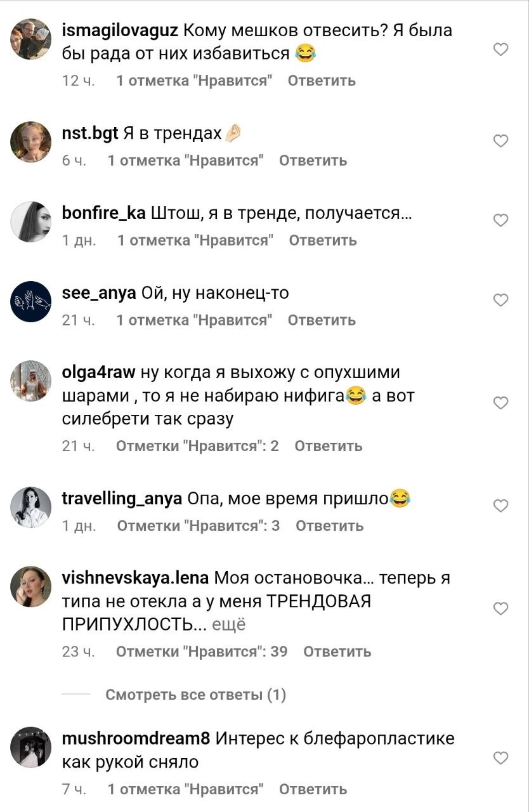
Task: Open the travelling_anya profile via username
Action: tap(122, 499)
